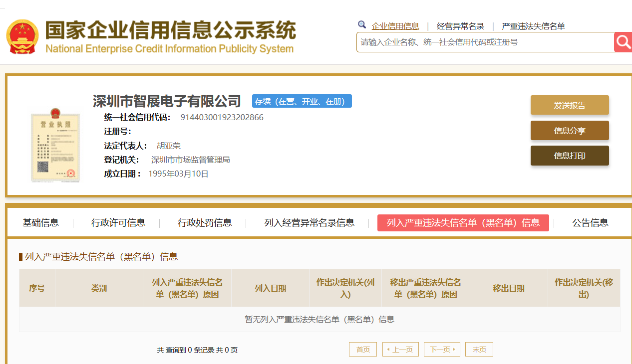Switch to the 基础信息 tab

coord(40,223)
